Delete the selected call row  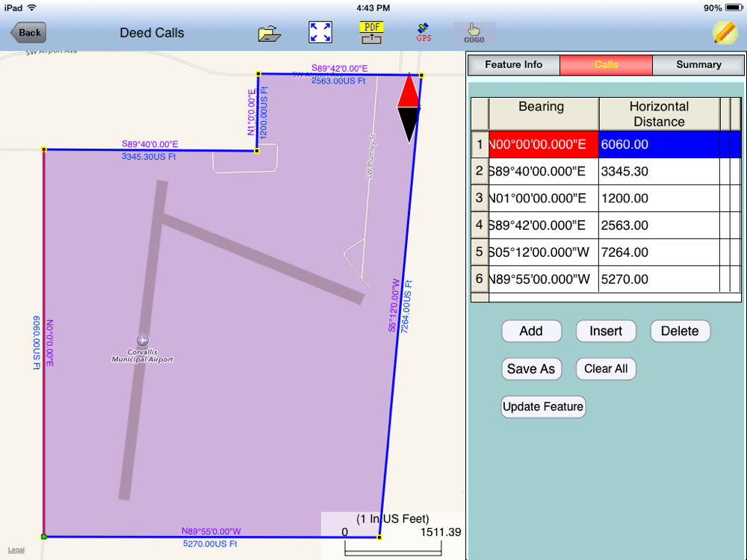(680, 331)
